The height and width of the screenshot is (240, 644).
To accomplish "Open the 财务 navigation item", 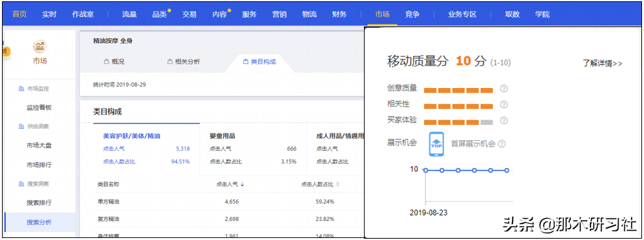I will [x=340, y=15].
